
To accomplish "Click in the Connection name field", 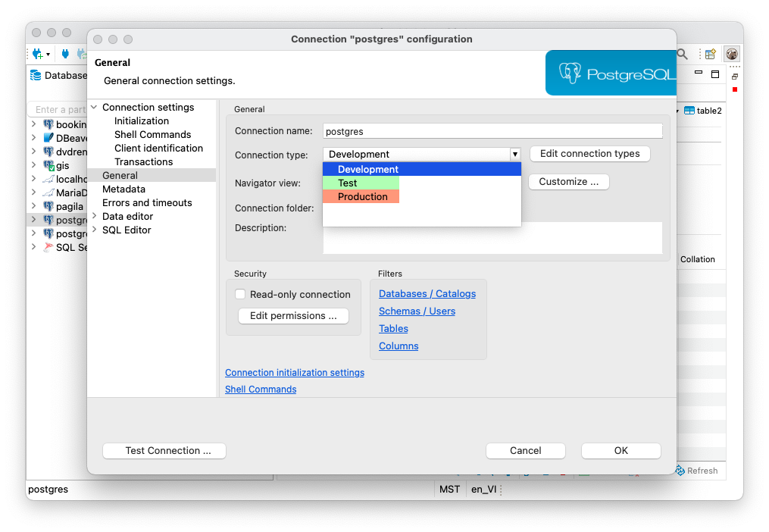I will coord(492,131).
